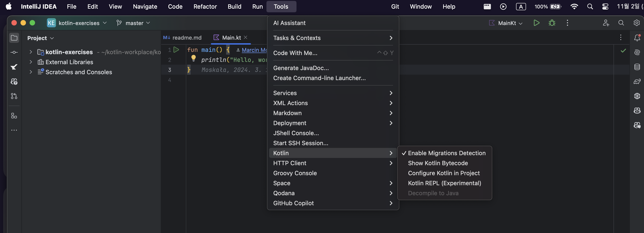Image resolution: width=644 pixels, height=233 pixels.
Task: Show more tool windows ellipsis in left sidebar
Action: click(x=14, y=130)
